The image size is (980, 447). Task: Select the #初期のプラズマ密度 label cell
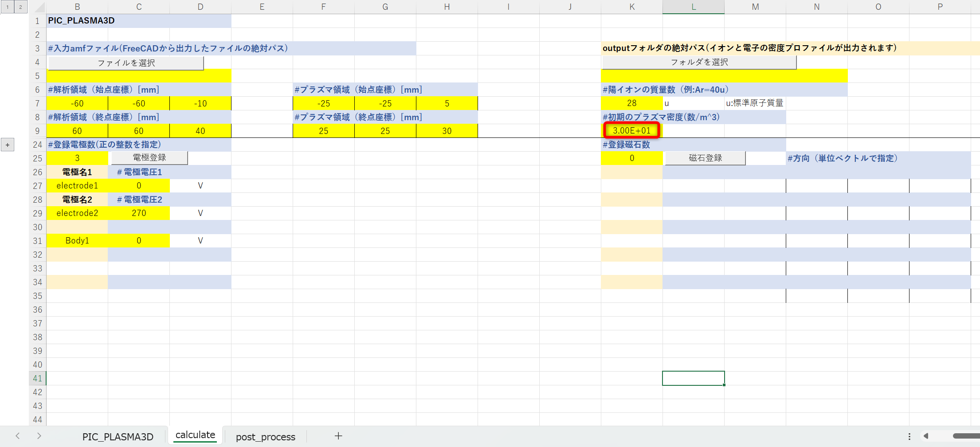694,117
